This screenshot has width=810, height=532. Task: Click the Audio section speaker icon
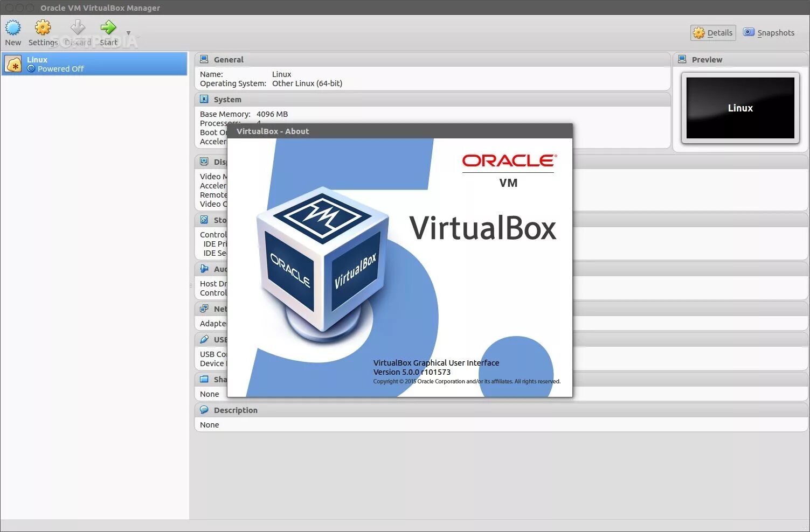[x=204, y=269]
